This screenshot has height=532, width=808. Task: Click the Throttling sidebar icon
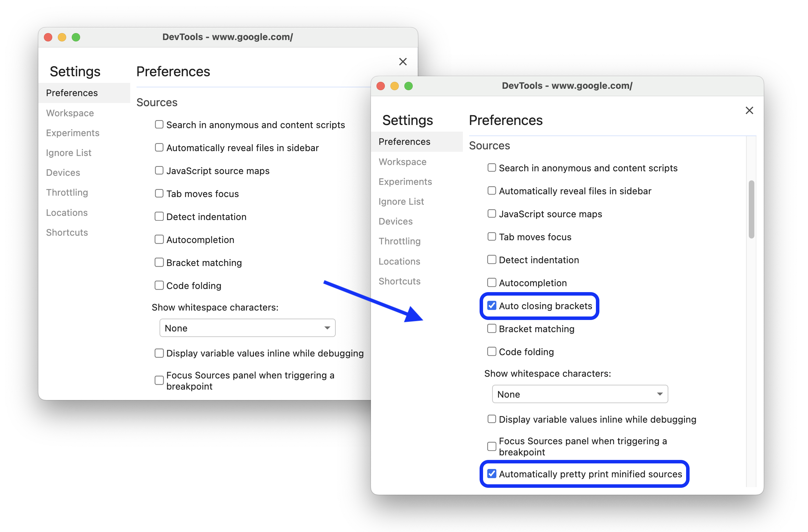[x=400, y=241]
